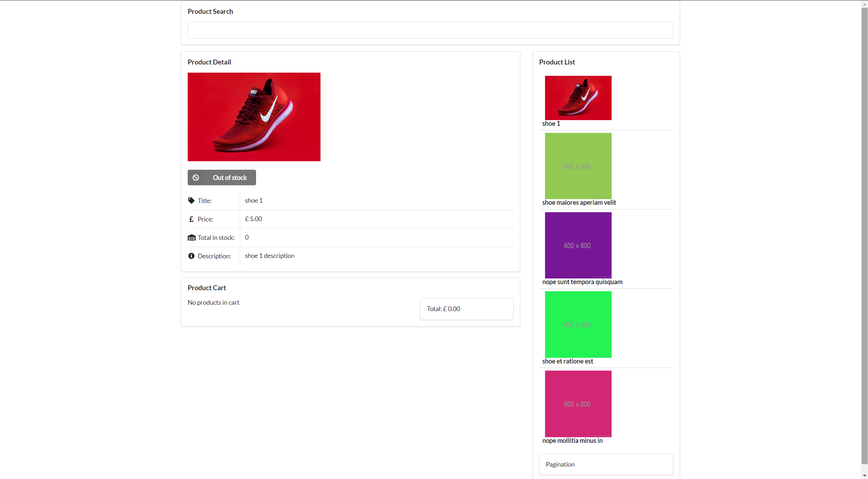Viewport: 868px width, 479px height.
Task: Click the Total: £ 0.00 box
Action: 466,309
